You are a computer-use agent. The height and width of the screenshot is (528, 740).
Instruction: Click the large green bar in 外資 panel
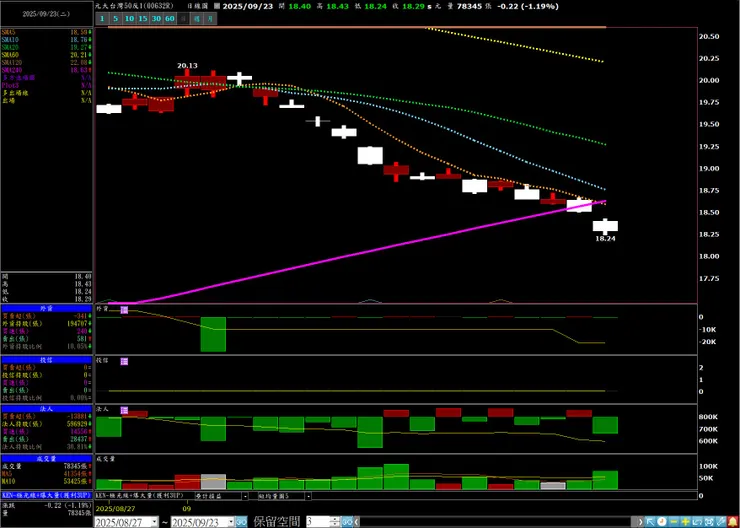(x=213, y=334)
